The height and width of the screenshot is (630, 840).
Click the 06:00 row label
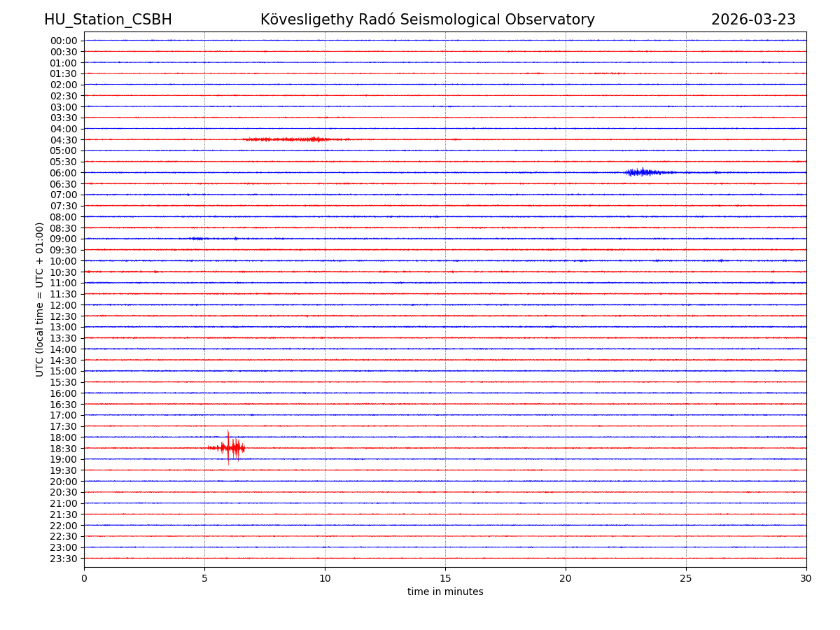[64, 173]
